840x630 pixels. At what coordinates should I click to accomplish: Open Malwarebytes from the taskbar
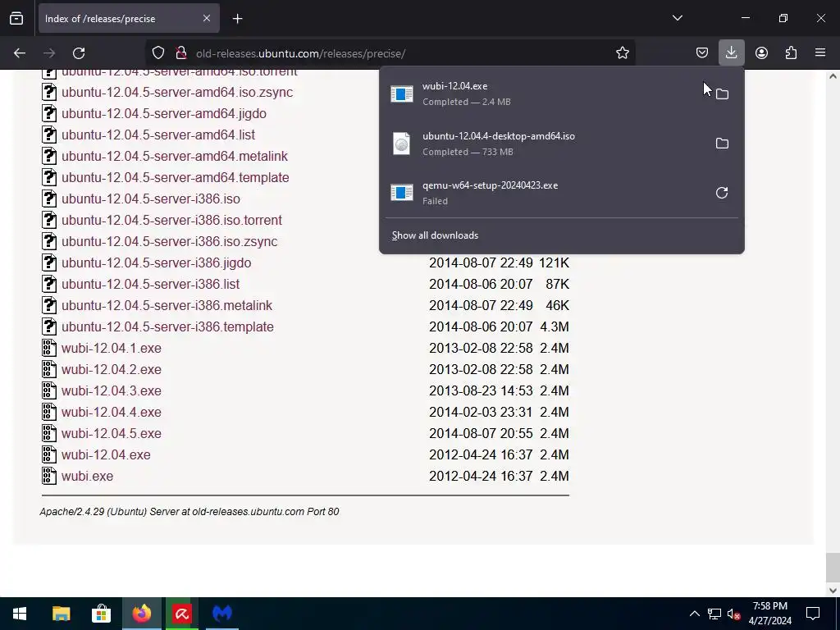[222, 614]
